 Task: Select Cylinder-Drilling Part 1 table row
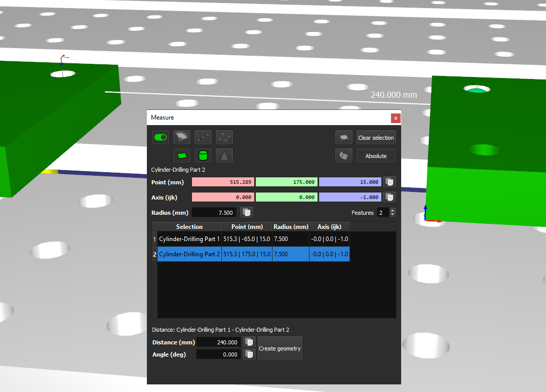point(189,239)
